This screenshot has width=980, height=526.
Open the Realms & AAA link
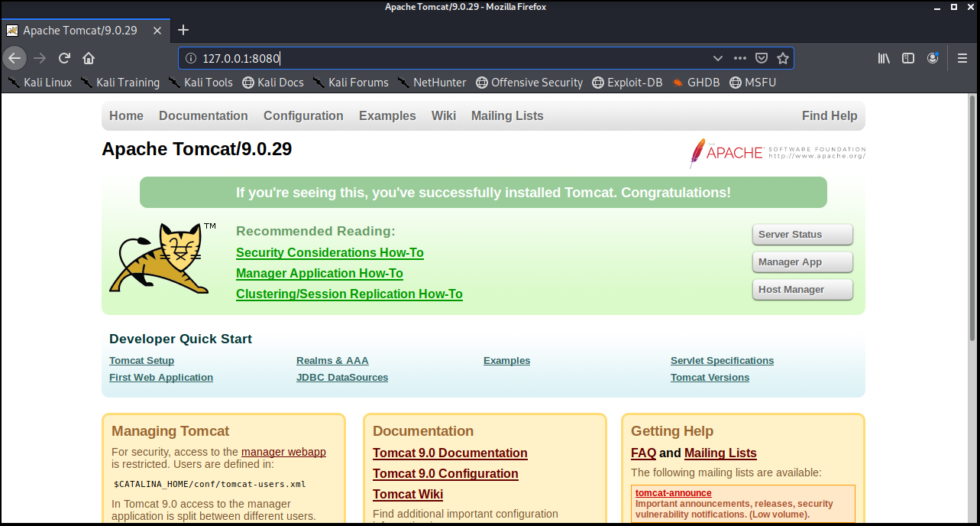(332, 361)
